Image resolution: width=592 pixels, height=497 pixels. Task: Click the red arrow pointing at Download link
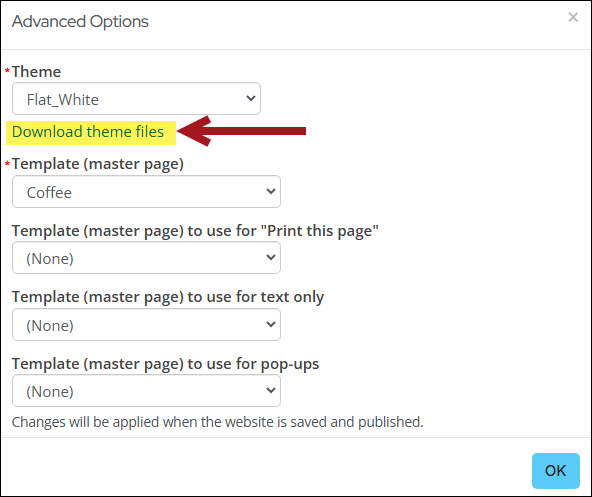pyautogui.click(x=241, y=131)
